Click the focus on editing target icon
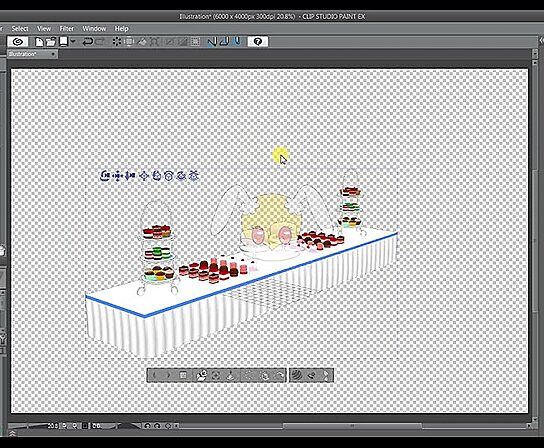The height and width of the screenshot is (448, 544). [x=216, y=375]
